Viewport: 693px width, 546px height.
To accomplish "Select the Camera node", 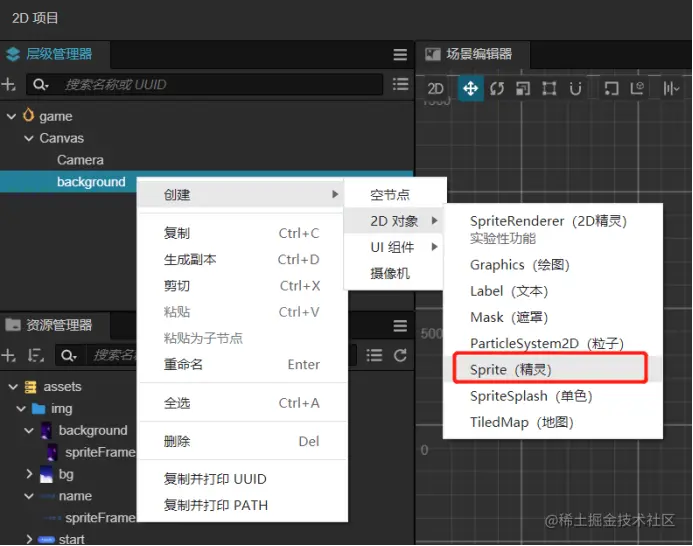I will point(80,160).
